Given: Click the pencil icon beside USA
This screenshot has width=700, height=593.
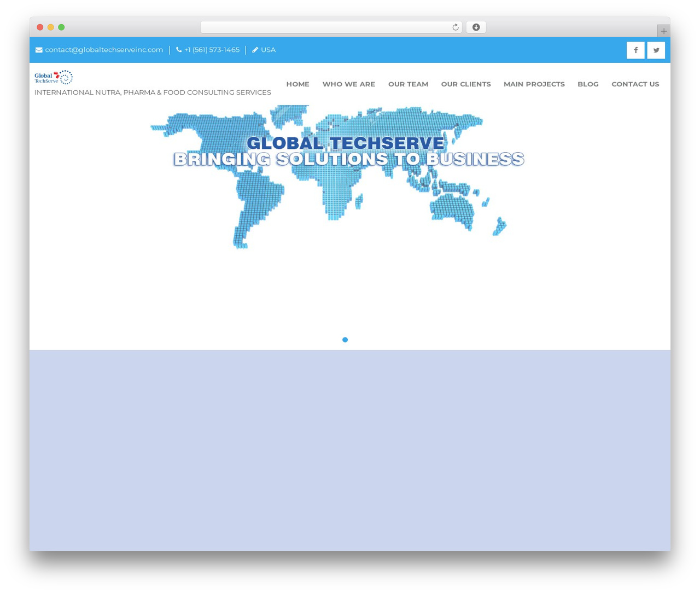Looking at the screenshot, I should coord(255,50).
